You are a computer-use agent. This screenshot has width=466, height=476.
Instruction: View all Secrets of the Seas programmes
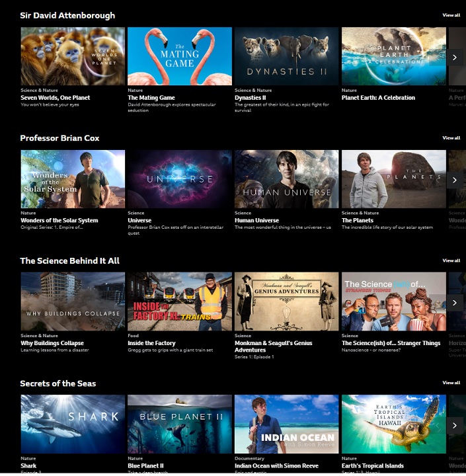tap(451, 383)
